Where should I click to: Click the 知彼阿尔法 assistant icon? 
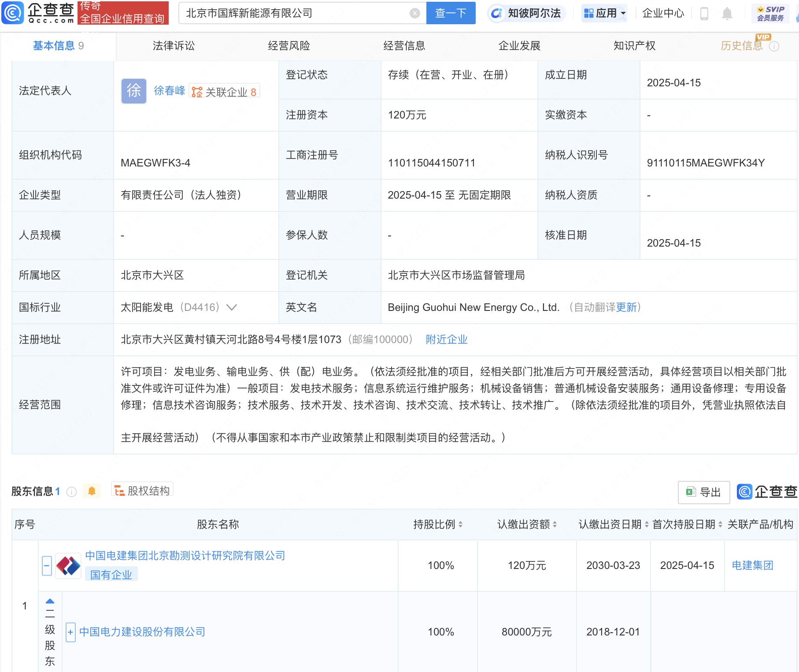496,13
